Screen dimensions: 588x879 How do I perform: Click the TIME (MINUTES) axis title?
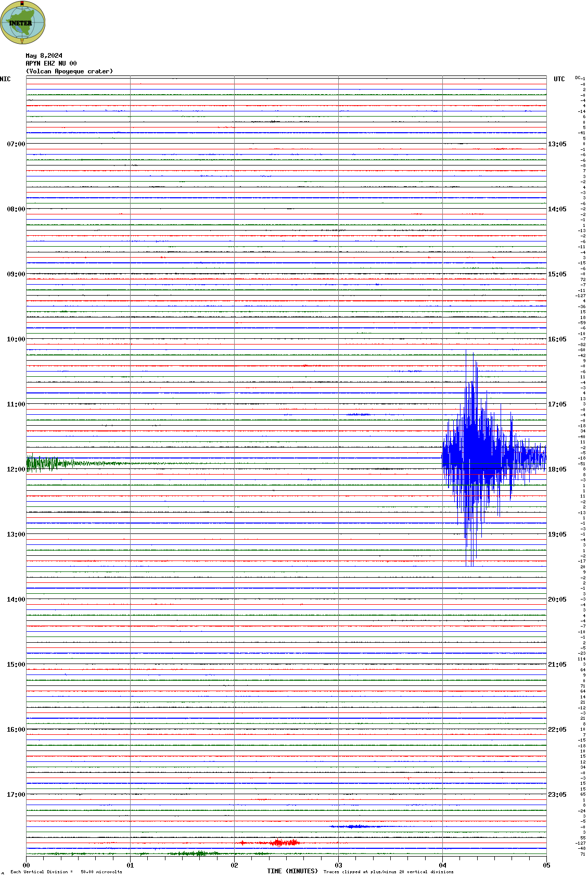point(292,871)
